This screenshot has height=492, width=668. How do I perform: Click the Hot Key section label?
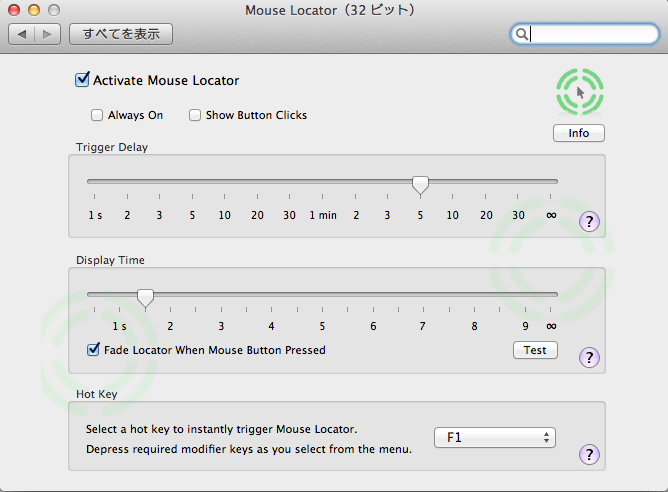pos(96,394)
